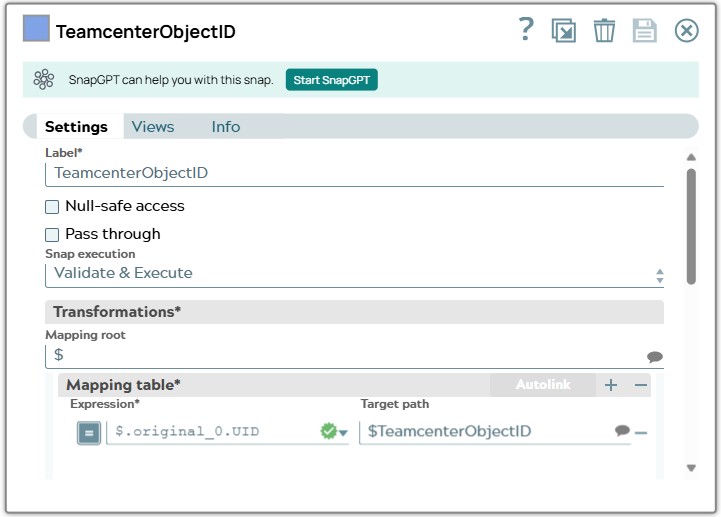Click the save floppy disk icon
The image size is (721, 517).
[644, 30]
